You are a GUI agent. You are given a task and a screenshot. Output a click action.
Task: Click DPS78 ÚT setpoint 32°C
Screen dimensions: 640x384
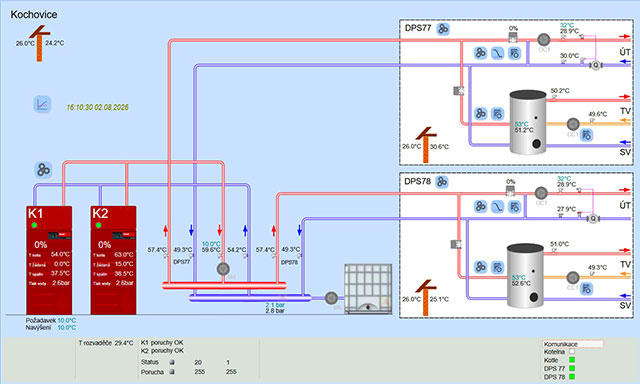click(x=564, y=179)
